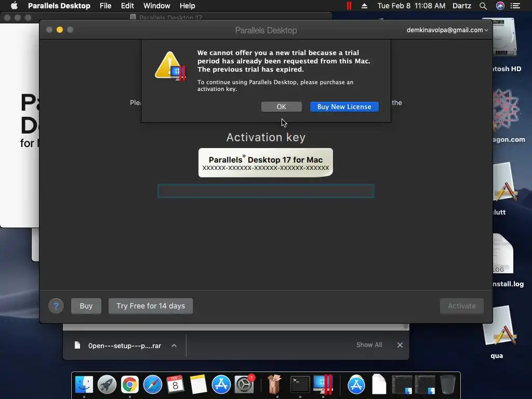Open Calendar showing Feb 8 in Dock
The image size is (532, 399).
click(176, 384)
